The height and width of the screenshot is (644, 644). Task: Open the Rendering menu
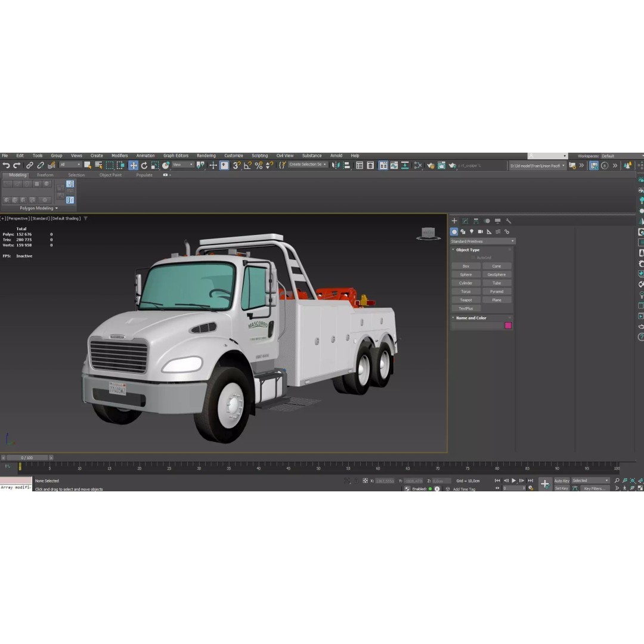click(x=206, y=156)
